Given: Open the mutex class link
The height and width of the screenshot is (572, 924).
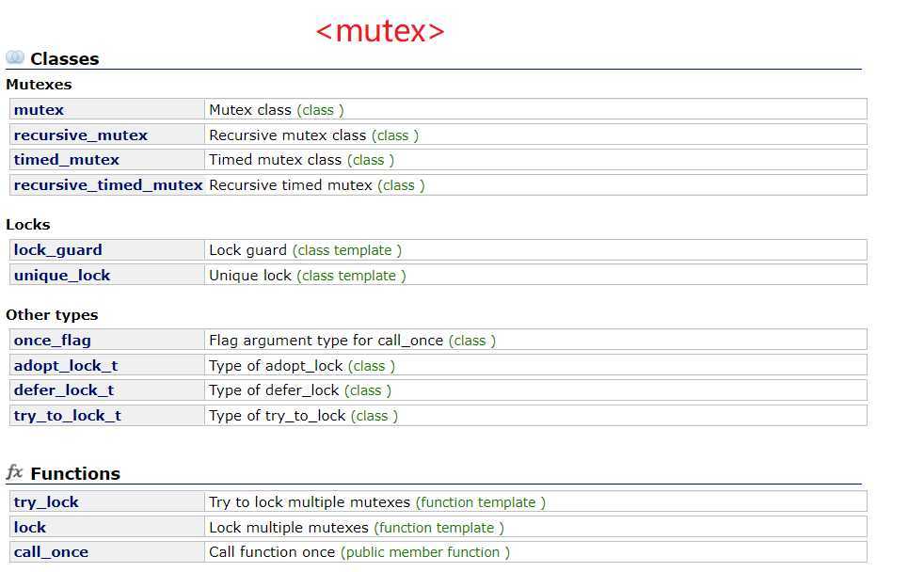Looking at the screenshot, I should tap(39, 110).
